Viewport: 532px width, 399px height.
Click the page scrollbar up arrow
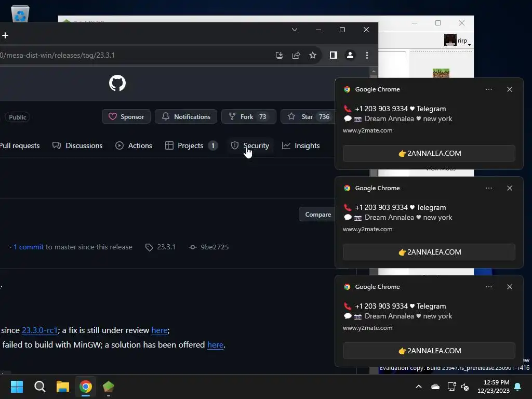coord(374,72)
